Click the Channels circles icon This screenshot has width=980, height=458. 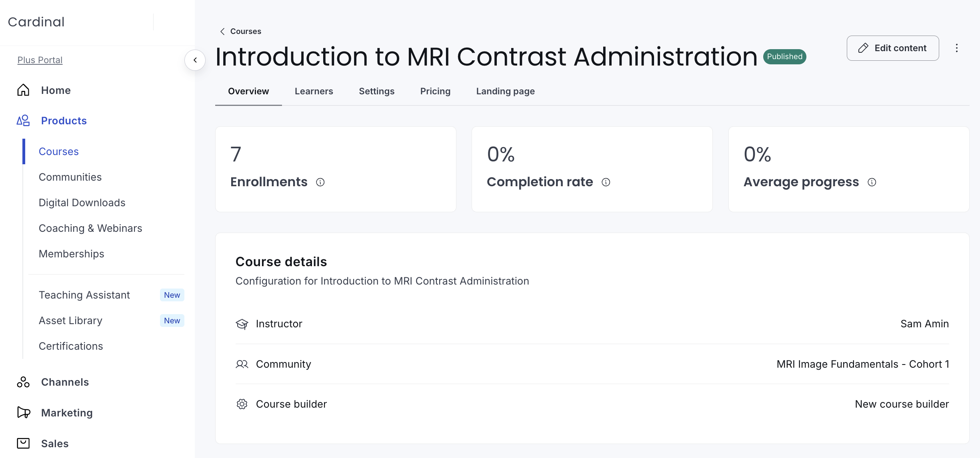[23, 382]
